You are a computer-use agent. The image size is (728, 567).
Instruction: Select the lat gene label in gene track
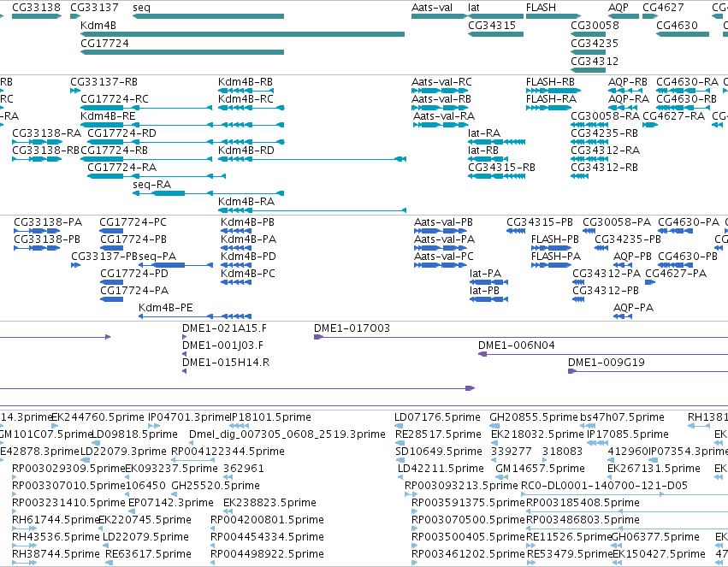(x=474, y=8)
